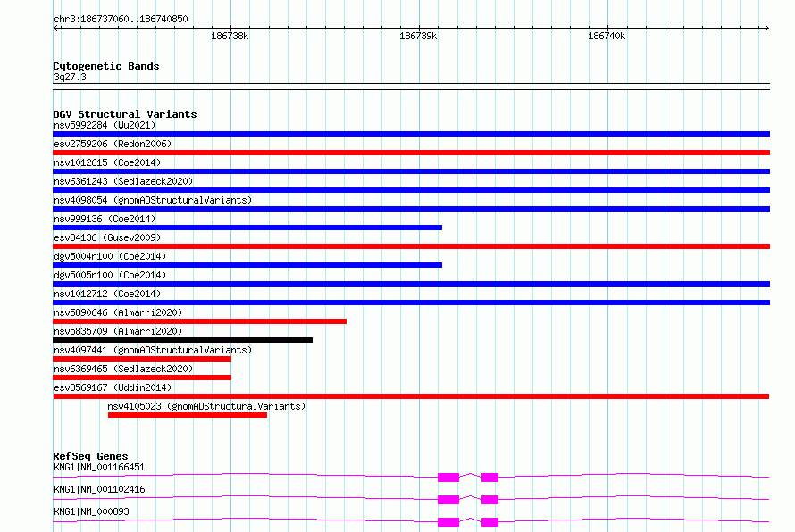Click nsv4097441 (gnomADStructuralVariants) label
Image resolution: width=795 pixels, height=532 pixels.
153,350
